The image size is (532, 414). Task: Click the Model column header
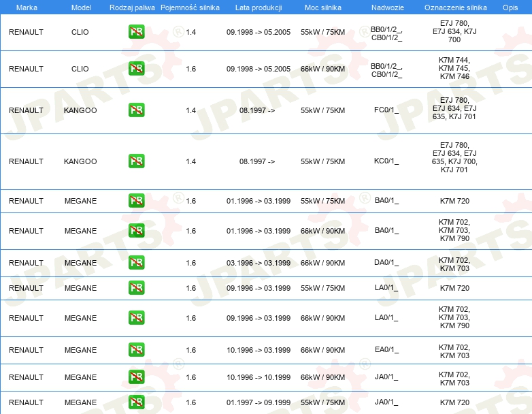click(x=80, y=7)
